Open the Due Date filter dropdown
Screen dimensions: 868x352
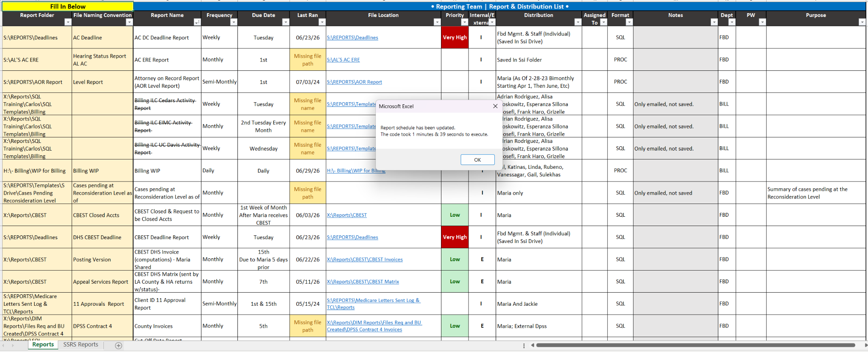[286, 22]
